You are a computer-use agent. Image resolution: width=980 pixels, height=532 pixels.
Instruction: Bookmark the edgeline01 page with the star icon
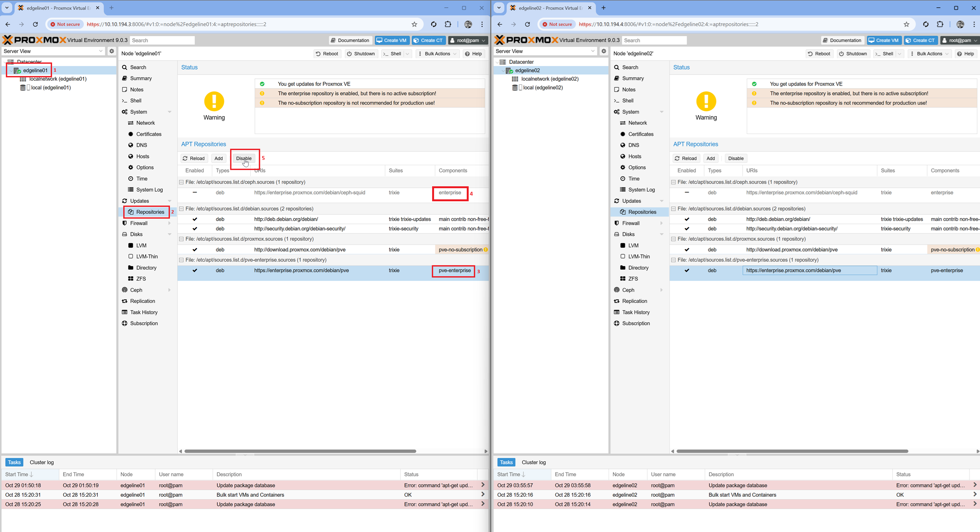coord(414,24)
